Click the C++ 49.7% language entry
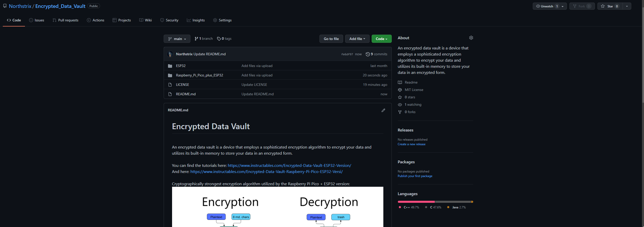The image size is (644, 227). (409, 207)
